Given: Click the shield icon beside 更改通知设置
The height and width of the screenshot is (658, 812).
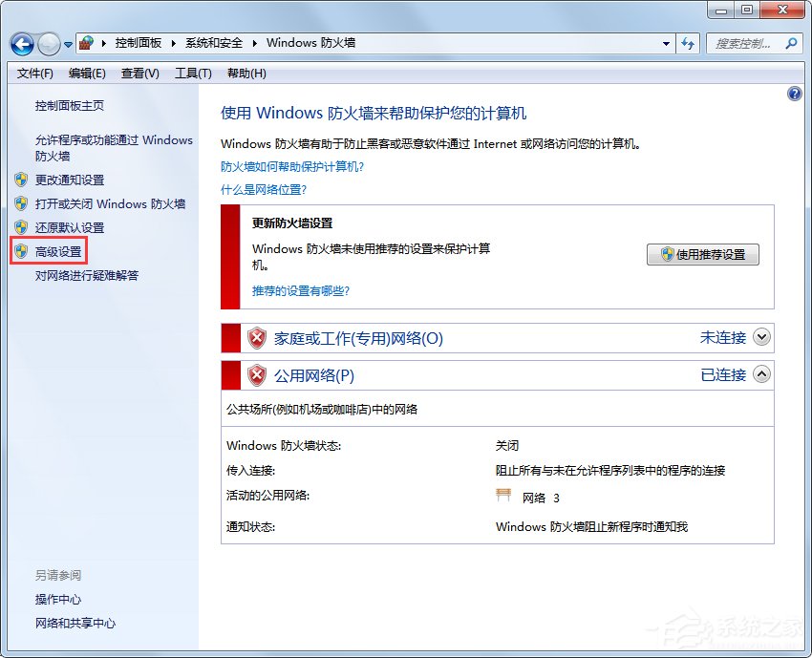Looking at the screenshot, I should coord(21,180).
